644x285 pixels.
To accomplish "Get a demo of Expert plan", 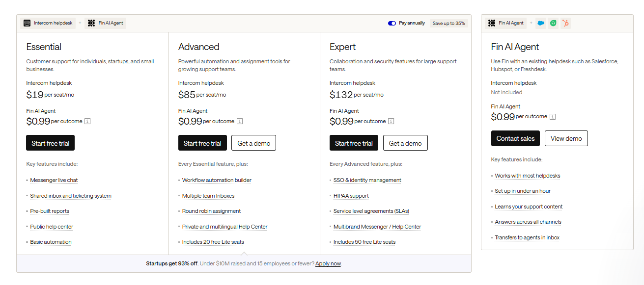I will point(405,143).
